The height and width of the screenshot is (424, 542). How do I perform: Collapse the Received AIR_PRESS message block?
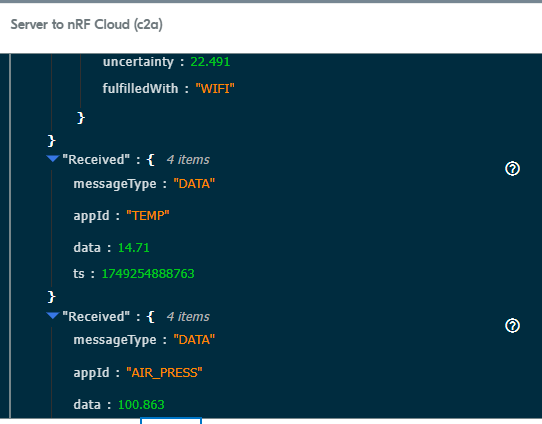point(53,315)
